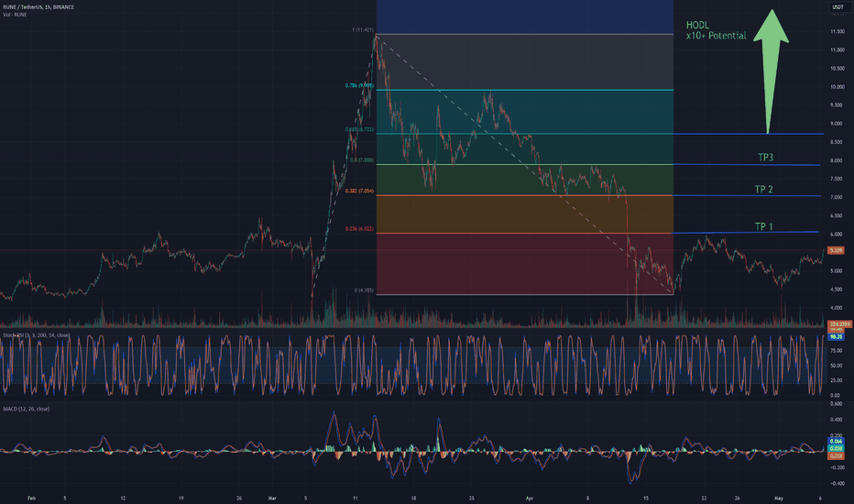Image resolution: width=854 pixels, height=504 pixels.
Task: Click the TP 2 text label
Action: click(x=763, y=189)
